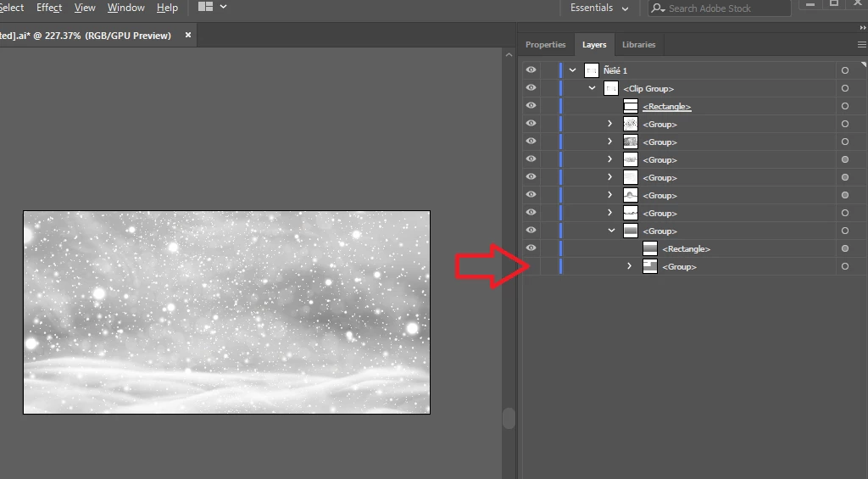868x479 pixels.
Task: Open the View menu
Action: click(85, 8)
